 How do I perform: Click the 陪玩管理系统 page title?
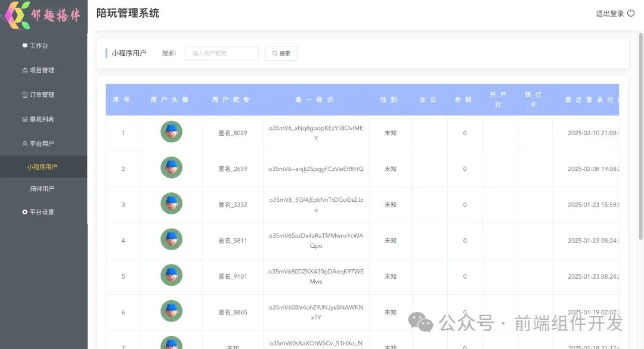point(126,13)
